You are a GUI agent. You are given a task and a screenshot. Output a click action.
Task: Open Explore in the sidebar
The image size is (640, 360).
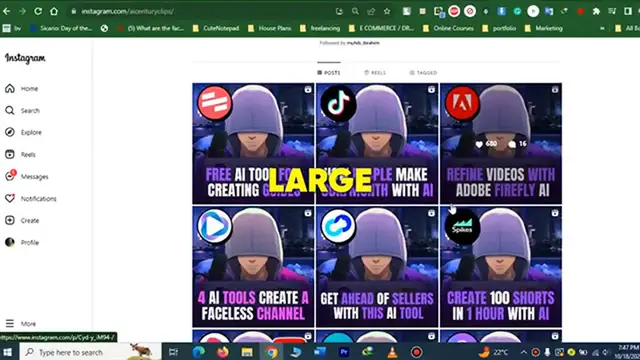coord(23,132)
